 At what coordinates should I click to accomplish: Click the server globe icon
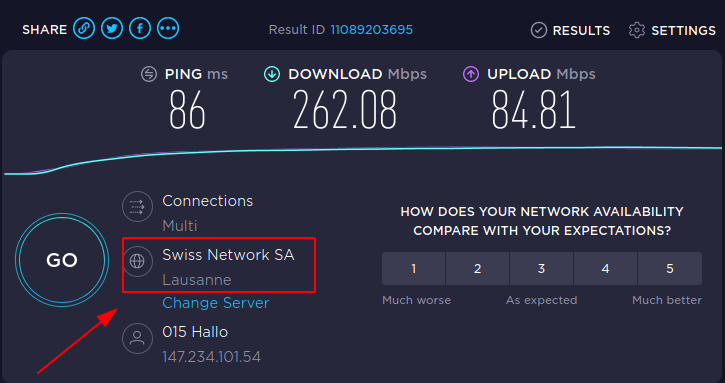(137, 261)
